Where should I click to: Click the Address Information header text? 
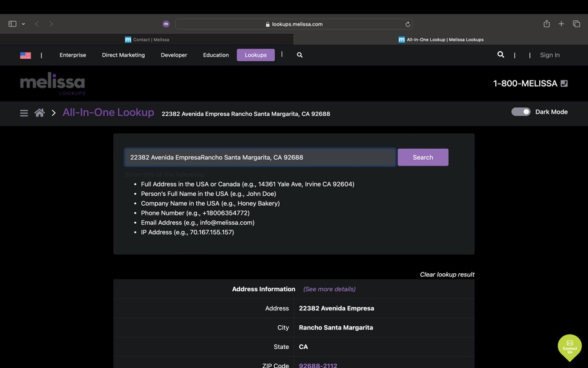[264, 289]
